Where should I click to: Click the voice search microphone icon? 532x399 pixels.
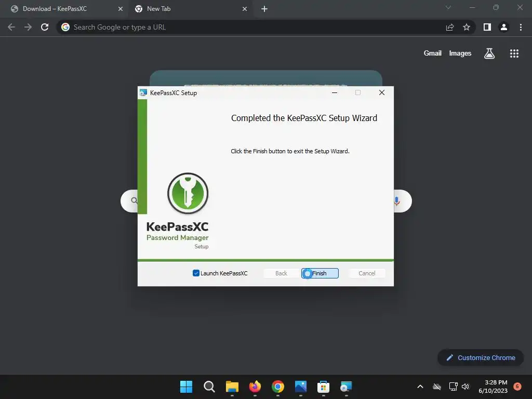click(396, 201)
